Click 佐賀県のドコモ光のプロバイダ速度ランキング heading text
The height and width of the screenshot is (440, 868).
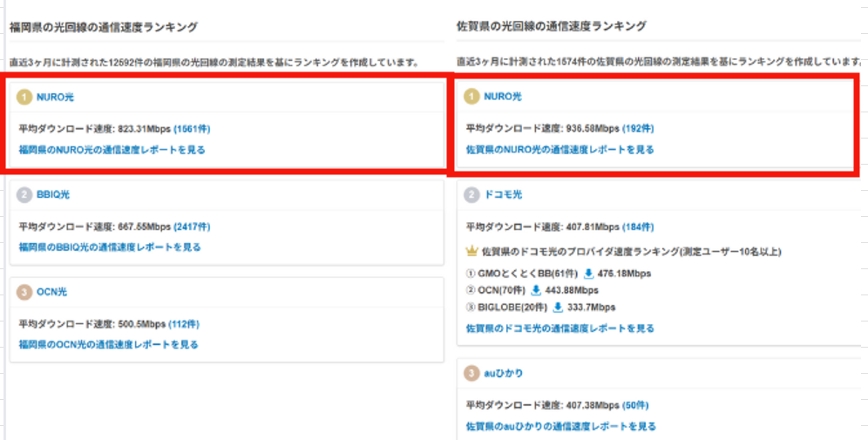632,252
